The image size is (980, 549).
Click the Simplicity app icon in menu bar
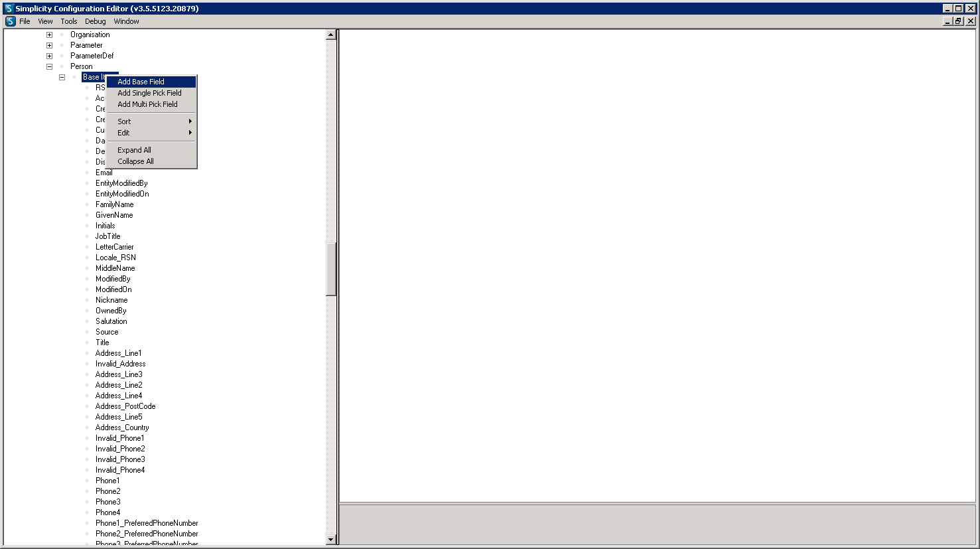[x=10, y=21]
